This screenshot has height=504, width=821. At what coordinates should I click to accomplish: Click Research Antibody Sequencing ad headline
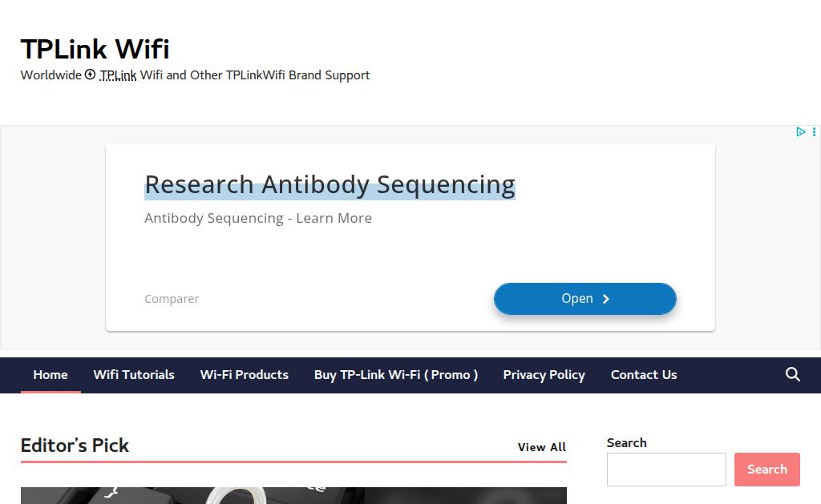point(330,185)
